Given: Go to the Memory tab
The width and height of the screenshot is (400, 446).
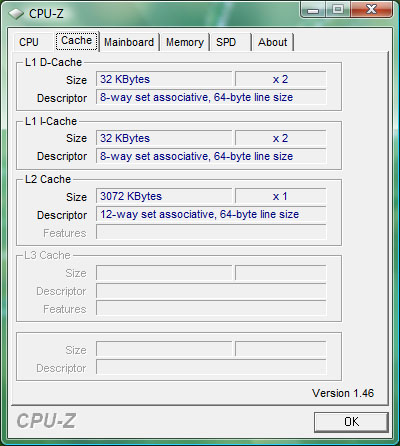Looking at the screenshot, I should point(185,42).
